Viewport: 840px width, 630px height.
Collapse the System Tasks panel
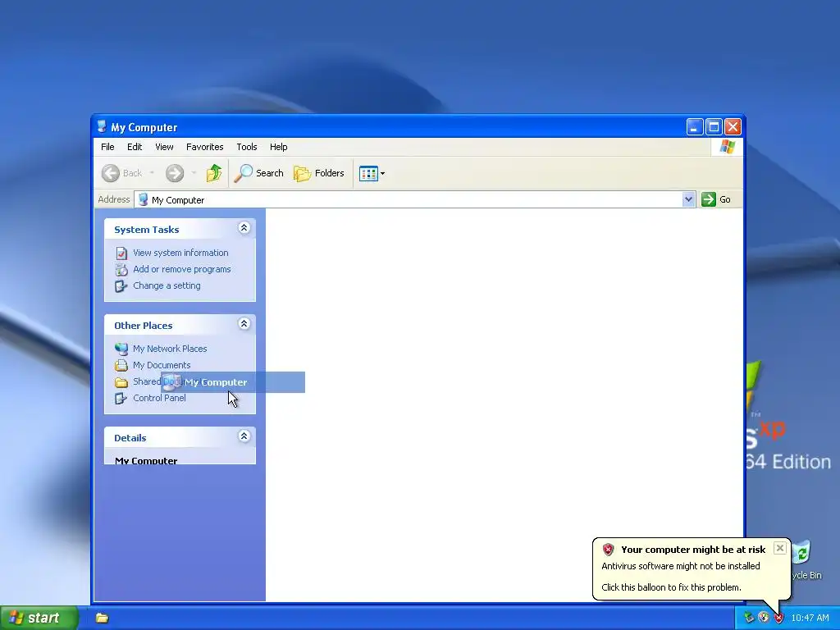click(244, 228)
